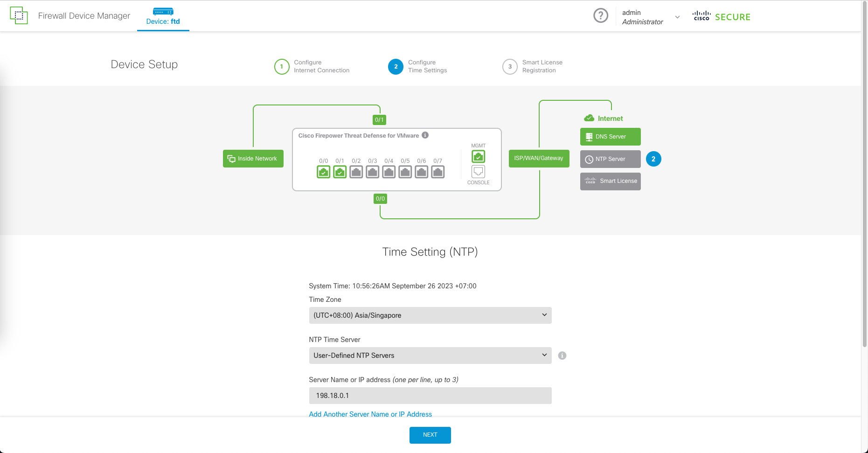Click the 0/4 interface port icon
The height and width of the screenshot is (453, 868).
tap(389, 172)
